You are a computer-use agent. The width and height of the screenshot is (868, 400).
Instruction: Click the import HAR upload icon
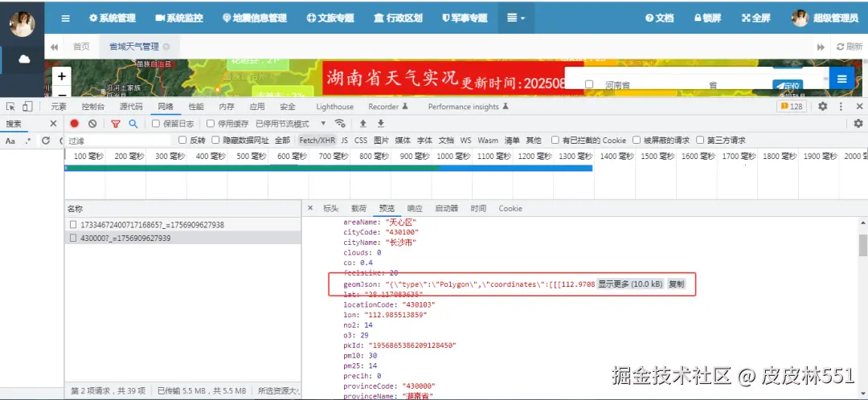pos(363,124)
